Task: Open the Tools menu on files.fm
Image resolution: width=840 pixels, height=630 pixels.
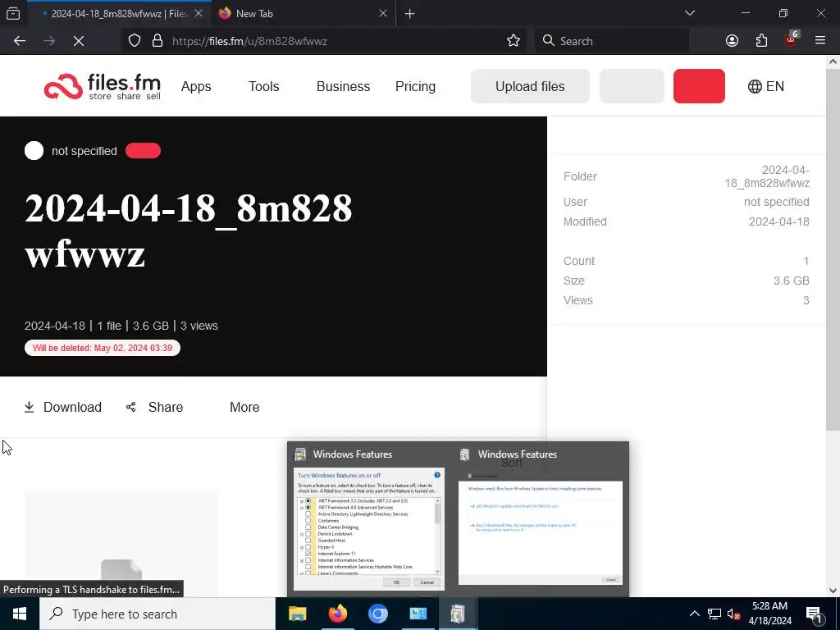Action: click(263, 86)
